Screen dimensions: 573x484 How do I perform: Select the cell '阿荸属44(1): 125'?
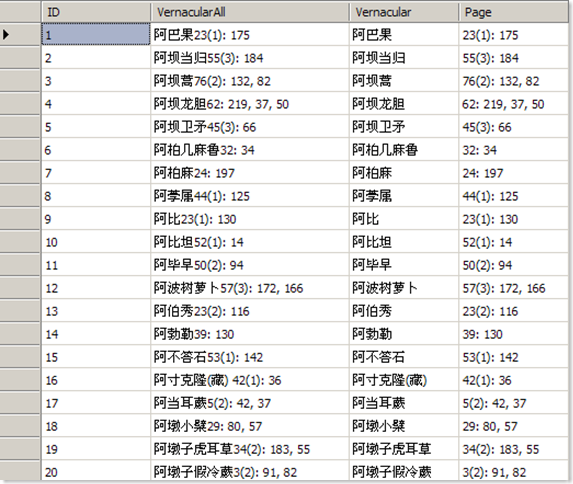(250, 196)
